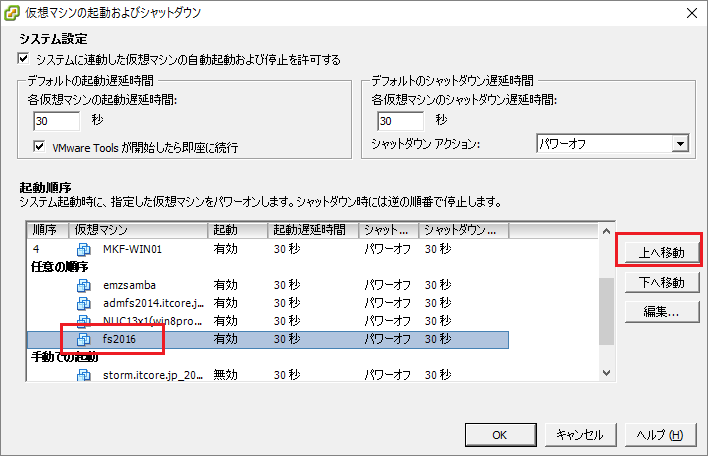Click the VM icon beside admfs2014.itcore.j…
This screenshot has height=456, width=708.
click(84, 303)
